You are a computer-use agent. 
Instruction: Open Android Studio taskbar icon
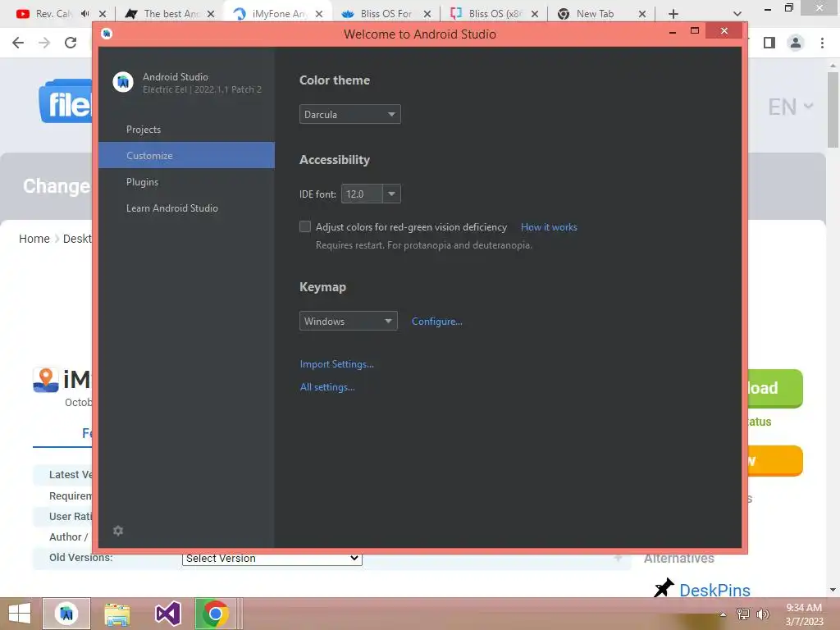coord(66,614)
